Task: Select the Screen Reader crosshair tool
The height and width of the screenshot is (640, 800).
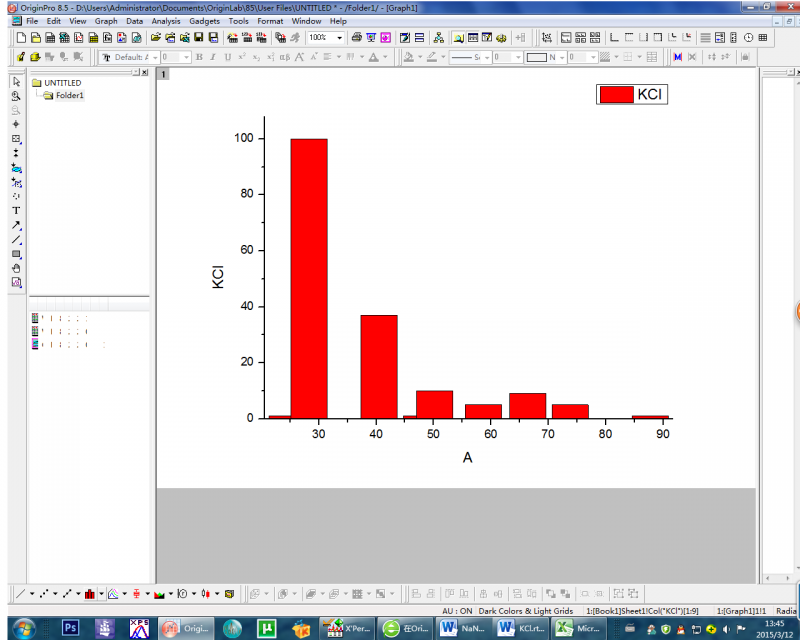Action: click(x=16, y=124)
